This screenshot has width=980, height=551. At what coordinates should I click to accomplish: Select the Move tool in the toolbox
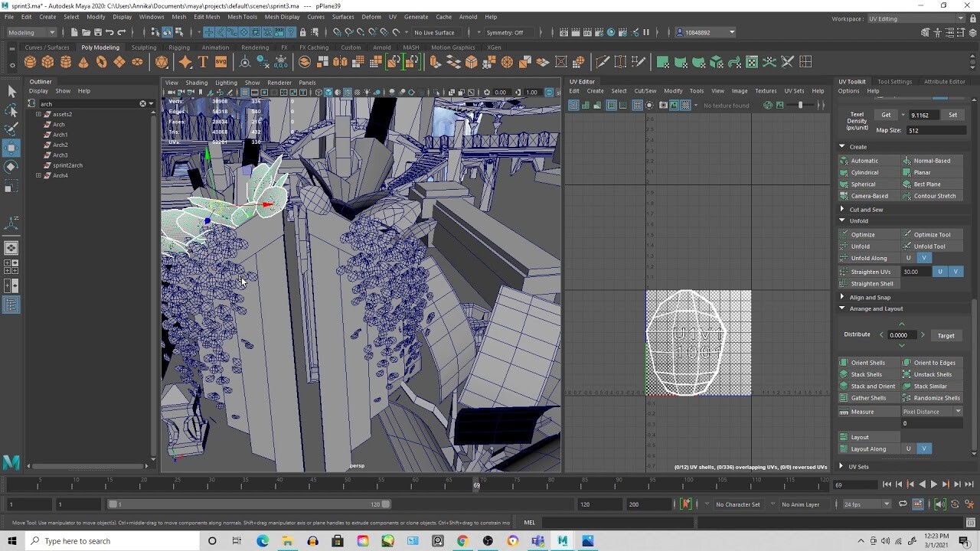pyautogui.click(x=11, y=147)
